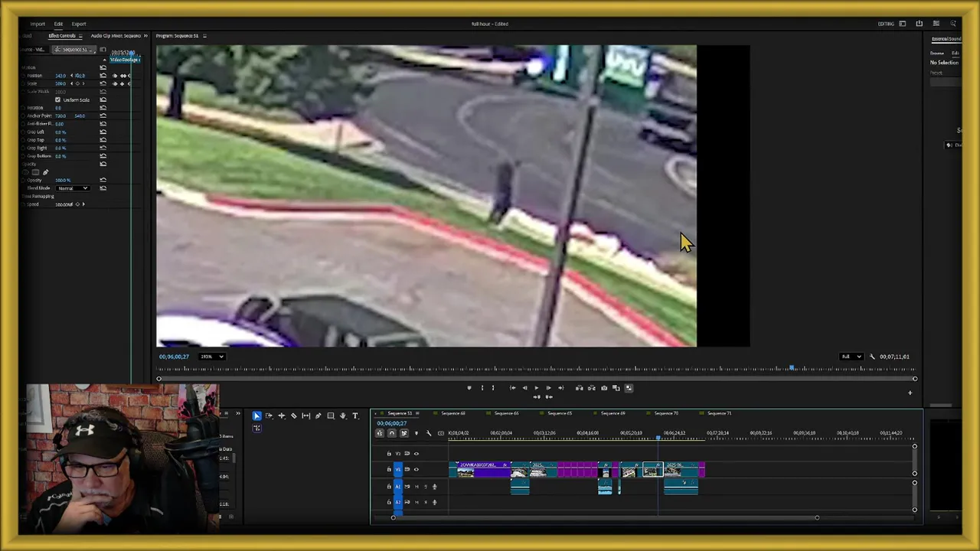Viewport: 980px width, 551px height.
Task: Toggle V2 track output eye icon
Action: click(416, 454)
